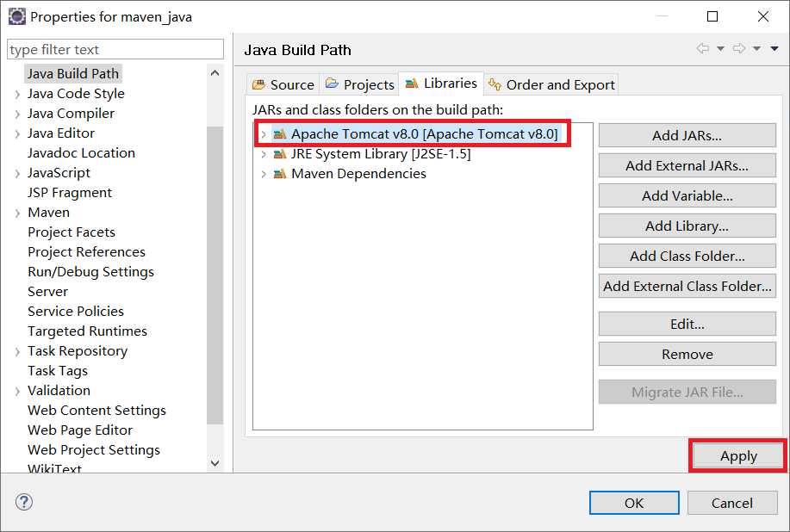Click the forward navigation arrow icon
This screenshot has height=532, width=790.
[739, 48]
